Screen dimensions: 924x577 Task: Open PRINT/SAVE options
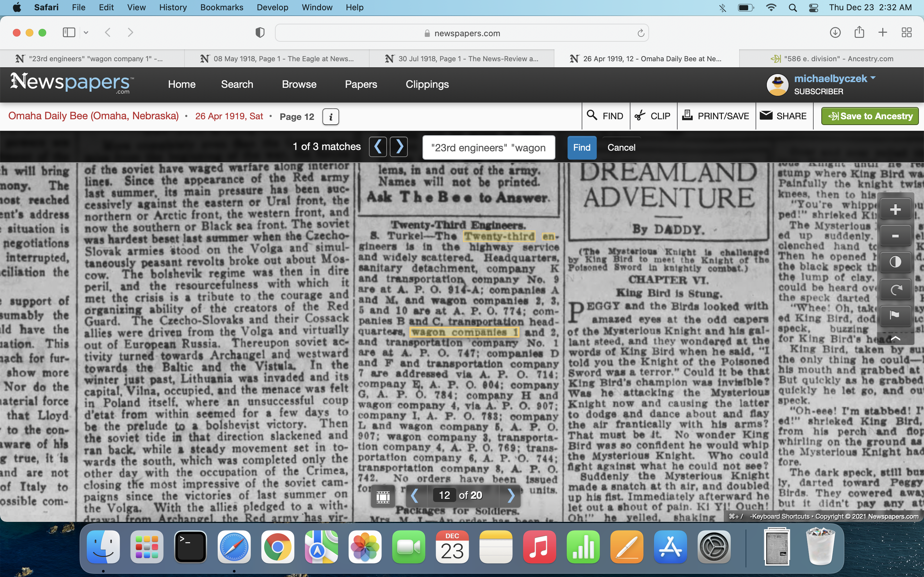coord(716,116)
